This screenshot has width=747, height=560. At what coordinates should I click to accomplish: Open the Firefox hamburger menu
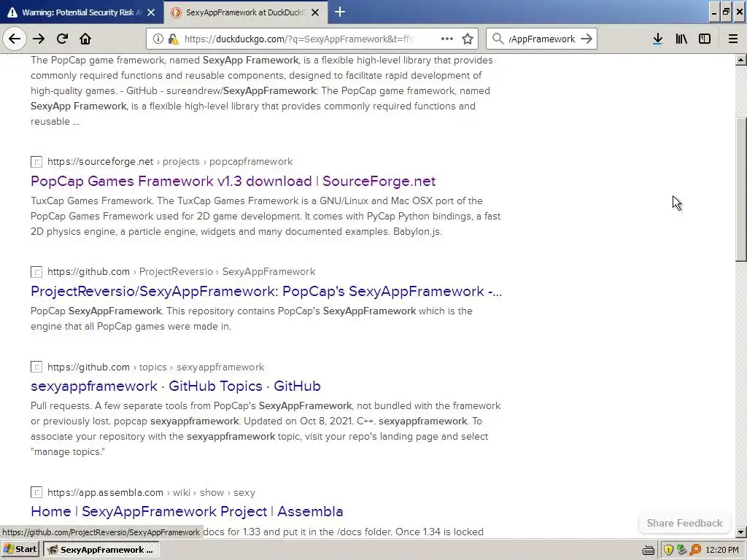pos(733,39)
